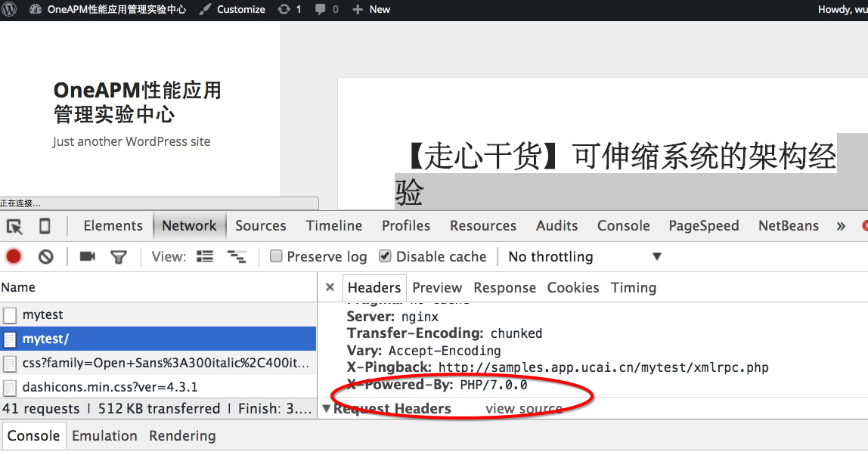Open the network filter funnel
Viewport: 868px width, 455px height.
[x=119, y=257]
